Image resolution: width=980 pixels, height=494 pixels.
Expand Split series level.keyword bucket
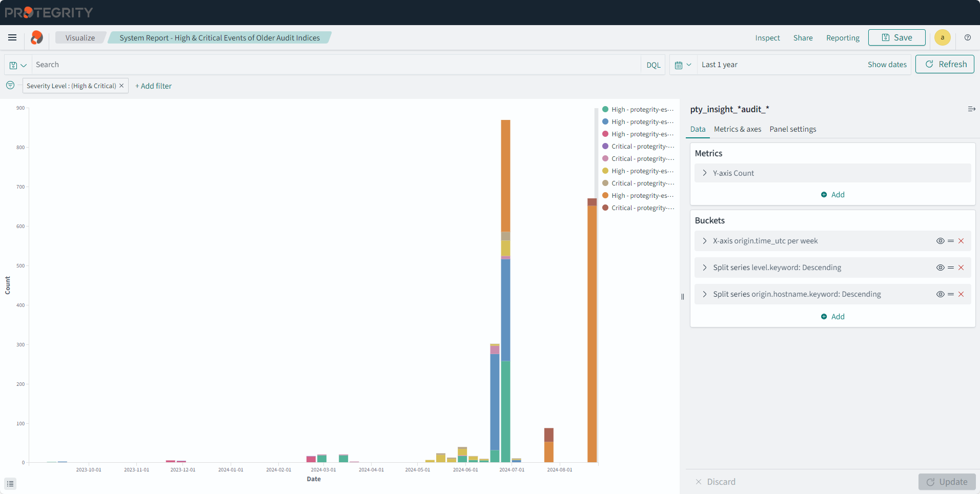pyautogui.click(x=705, y=267)
